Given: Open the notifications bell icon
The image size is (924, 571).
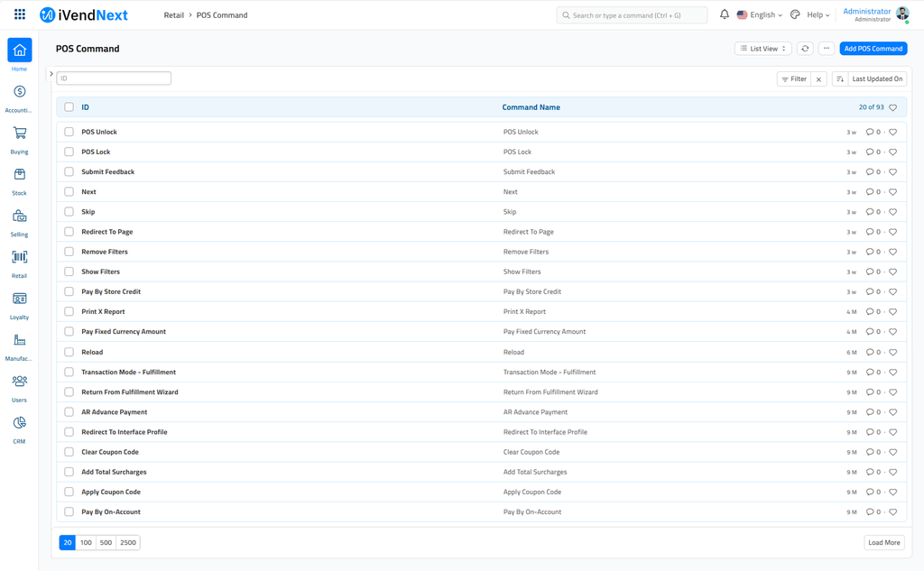Looking at the screenshot, I should (x=724, y=14).
